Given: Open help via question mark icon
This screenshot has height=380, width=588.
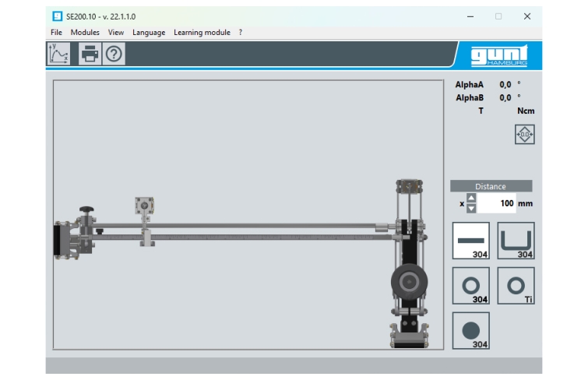Looking at the screenshot, I should point(114,54).
